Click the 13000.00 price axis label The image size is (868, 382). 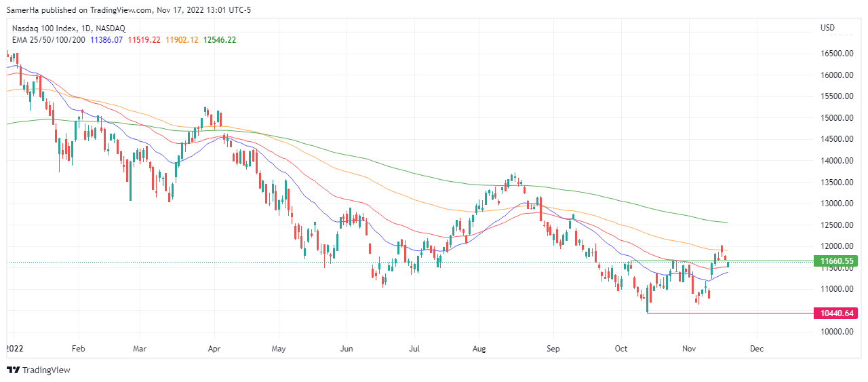click(x=835, y=204)
